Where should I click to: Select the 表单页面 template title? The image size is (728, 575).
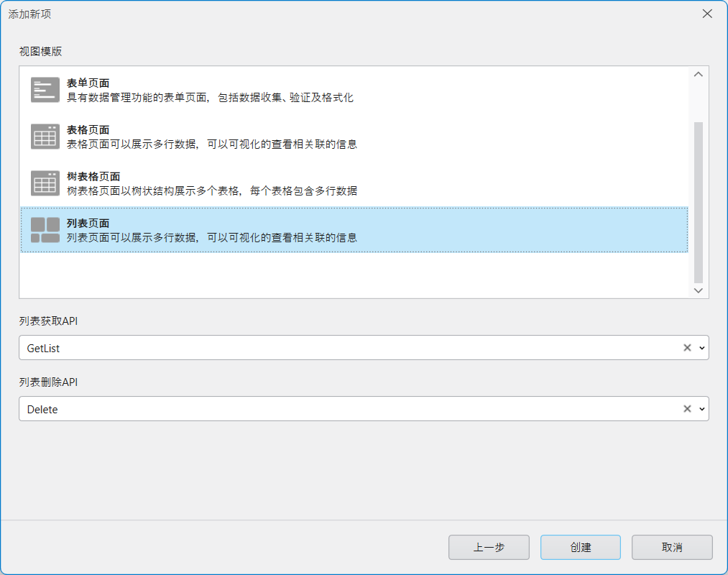click(88, 83)
